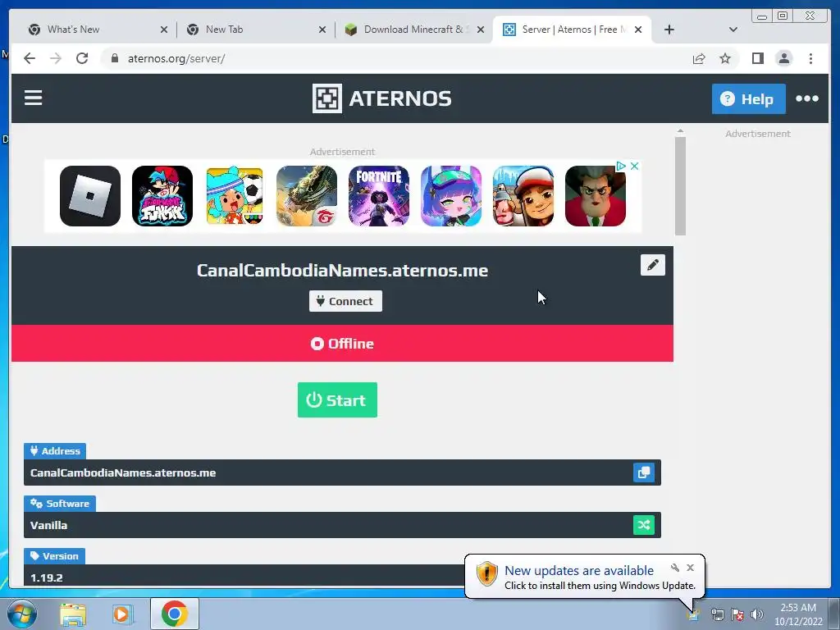Image resolution: width=840 pixels, height=630 pixels.
Task: Switch to Download Minecraft tab
Action: tap(413, 30)
